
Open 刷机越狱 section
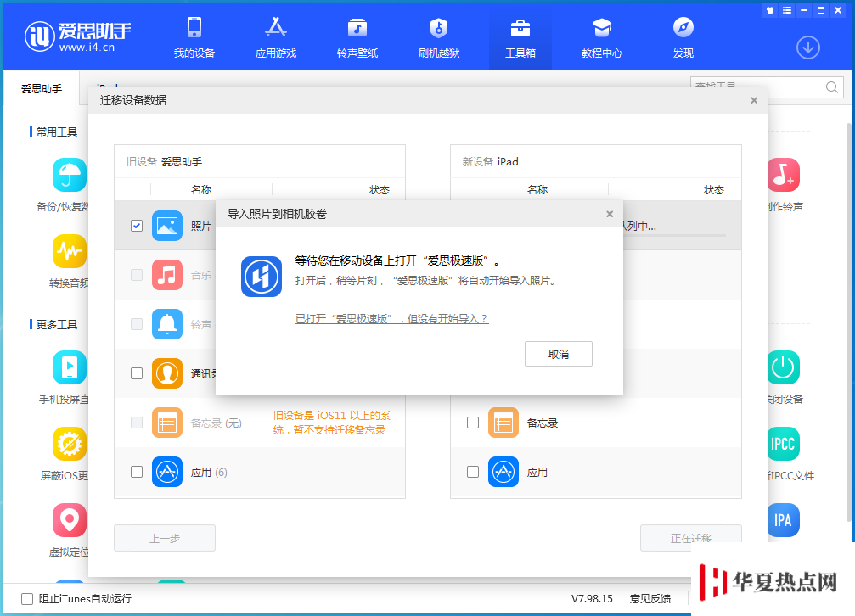(x=439, y=37)
